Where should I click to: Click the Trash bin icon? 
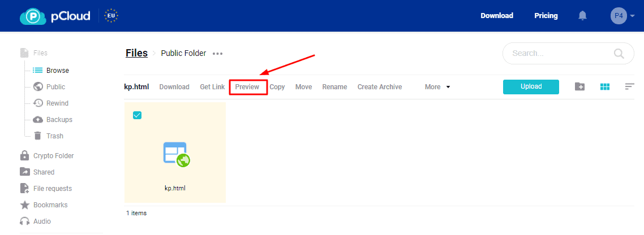click(x=38, y=136)
